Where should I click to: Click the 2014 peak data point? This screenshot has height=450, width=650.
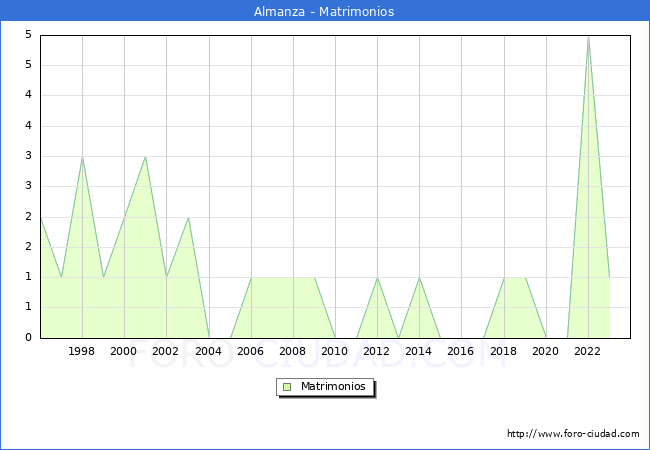[x=420, y=278]
